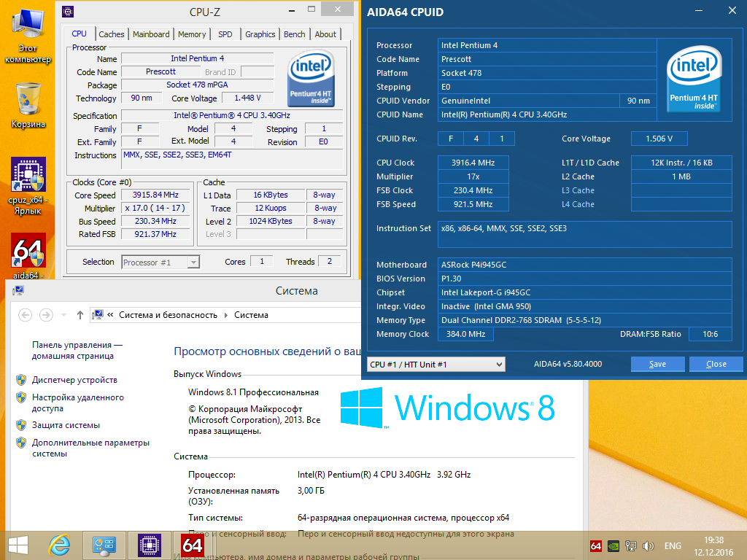
Task: Click Система и безопасность breadcrumb
Action: point(169,315)
